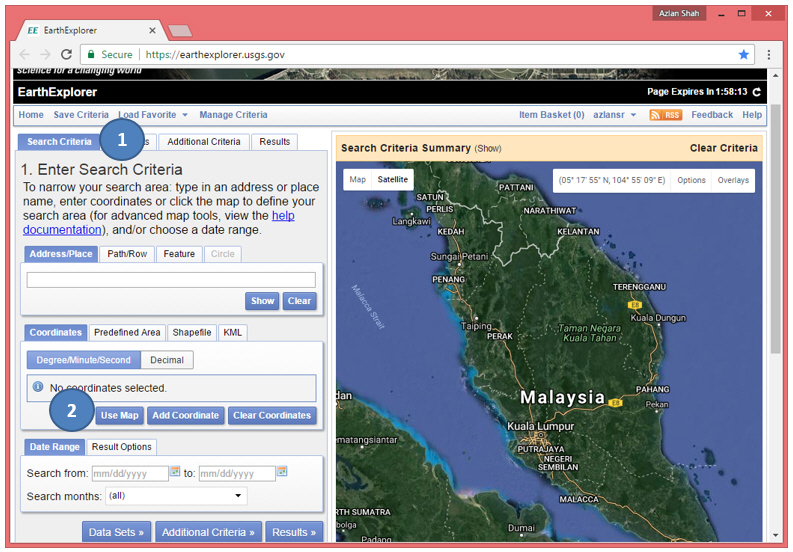Select the Shapefile tab

(x=192, y=332)
